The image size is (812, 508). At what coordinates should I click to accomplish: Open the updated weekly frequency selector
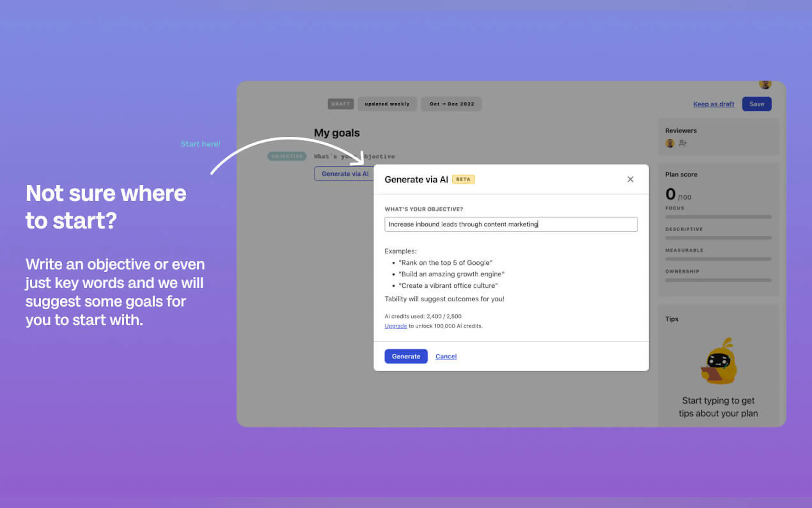387,104
